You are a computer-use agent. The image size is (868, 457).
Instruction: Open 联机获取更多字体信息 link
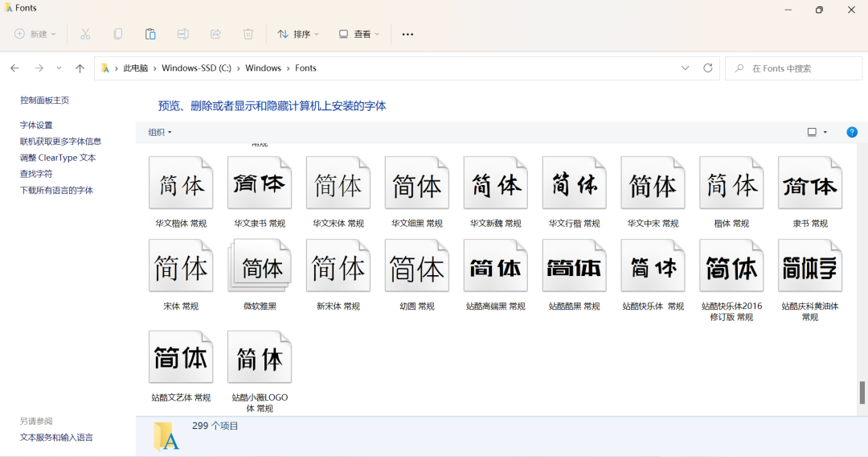61,142
